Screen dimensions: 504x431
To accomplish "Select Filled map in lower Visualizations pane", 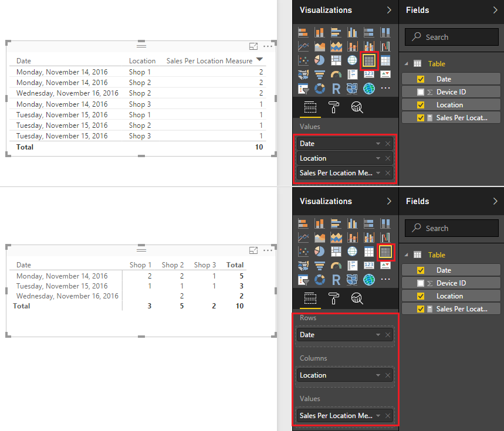I will point(303,266).
